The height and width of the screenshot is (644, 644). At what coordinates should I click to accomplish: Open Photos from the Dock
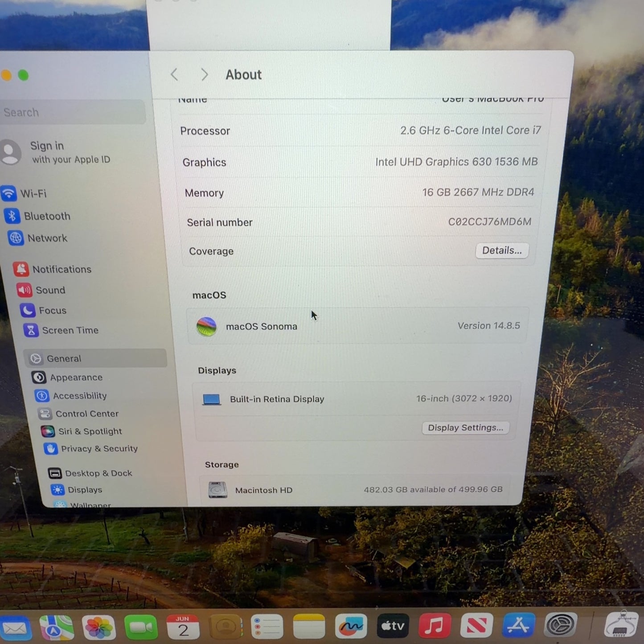click(x=98, y=628)
